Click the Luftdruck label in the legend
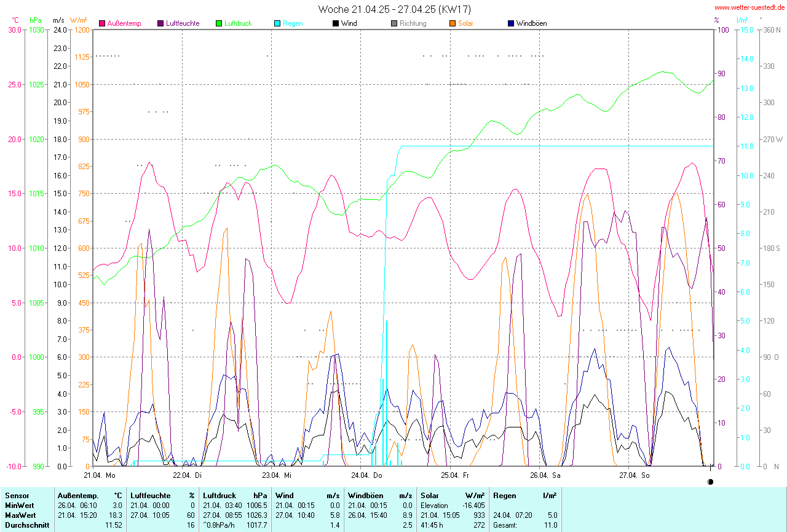787x532 pixels. [x=238, y=23]
